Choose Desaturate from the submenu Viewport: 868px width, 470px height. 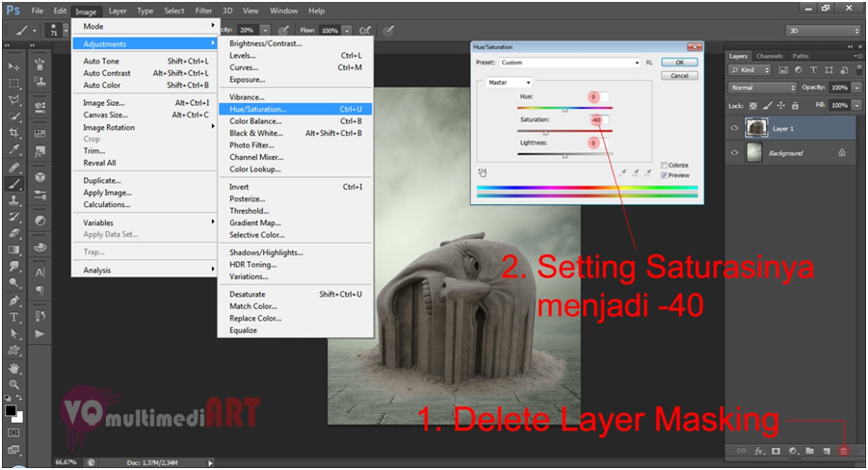(x=296, y=294)
